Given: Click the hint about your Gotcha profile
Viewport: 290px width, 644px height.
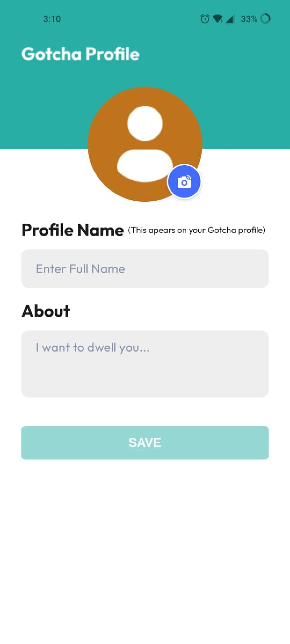Looking at the screenshot, I should coord(197,230).
